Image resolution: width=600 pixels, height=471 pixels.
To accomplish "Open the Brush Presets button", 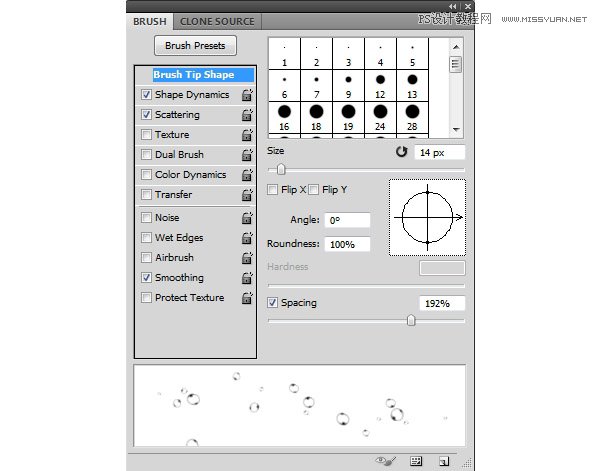I will (x=196, y=46).
